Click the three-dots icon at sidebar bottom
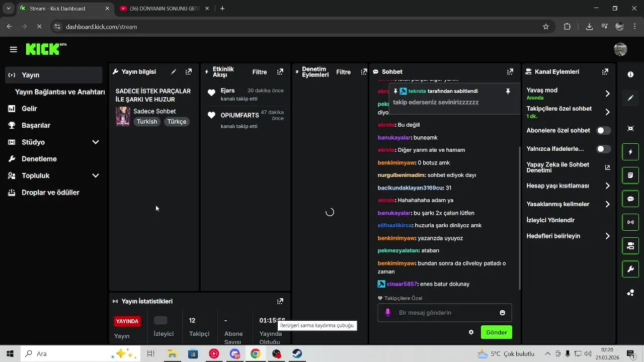Viewport: 644px width, 362px height. tap(630, 293)
